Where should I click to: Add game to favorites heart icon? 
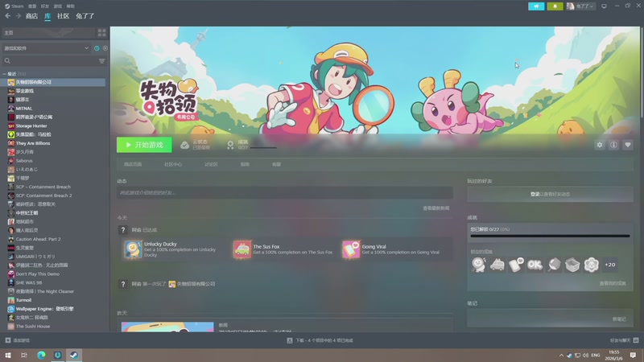pyautogui.click(x=628, y=145)
